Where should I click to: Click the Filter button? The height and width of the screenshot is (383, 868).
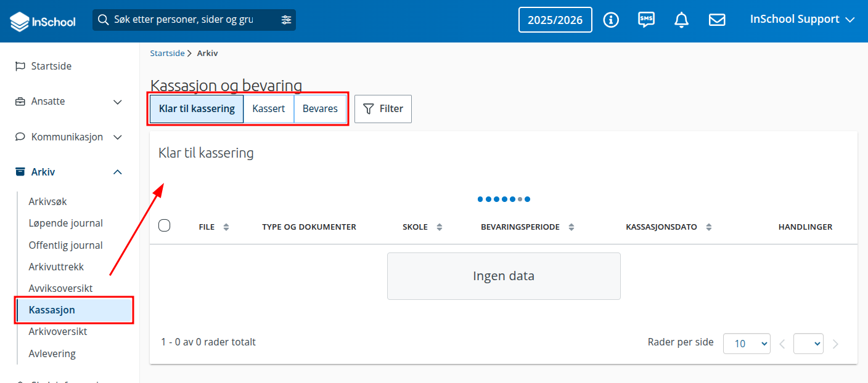383,109
